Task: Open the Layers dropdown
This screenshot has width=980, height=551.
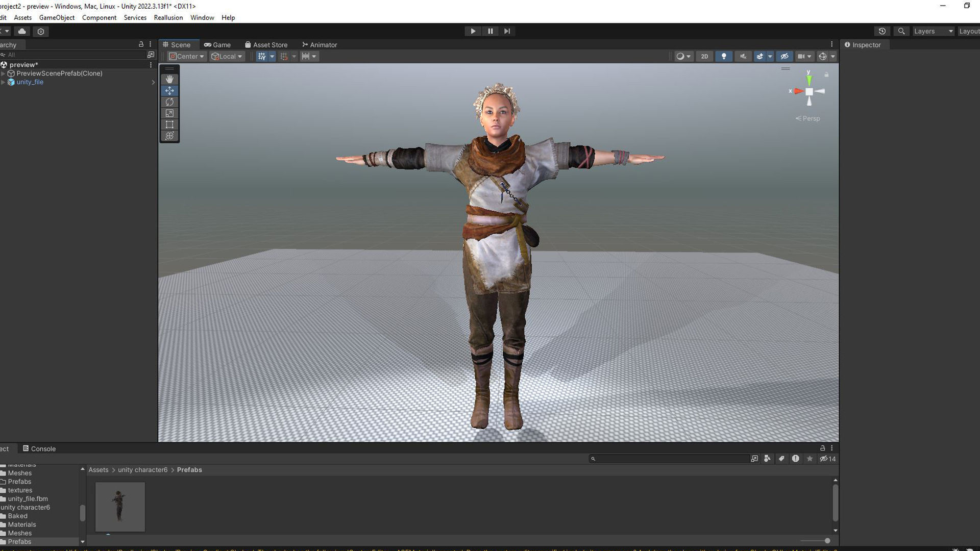Action: (x=933, y=31)
